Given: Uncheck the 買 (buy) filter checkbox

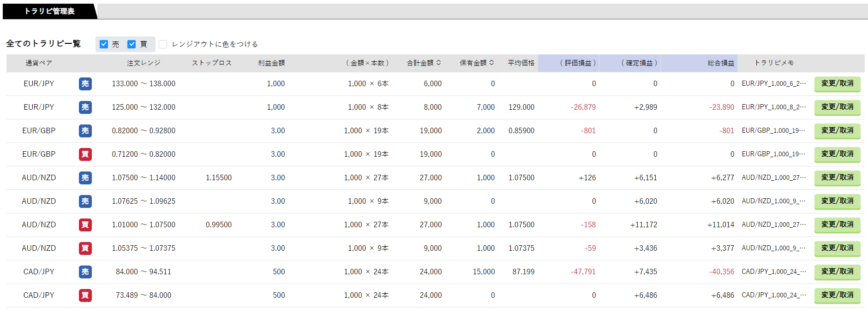Looking at the screenshot, I should [132, 44].
